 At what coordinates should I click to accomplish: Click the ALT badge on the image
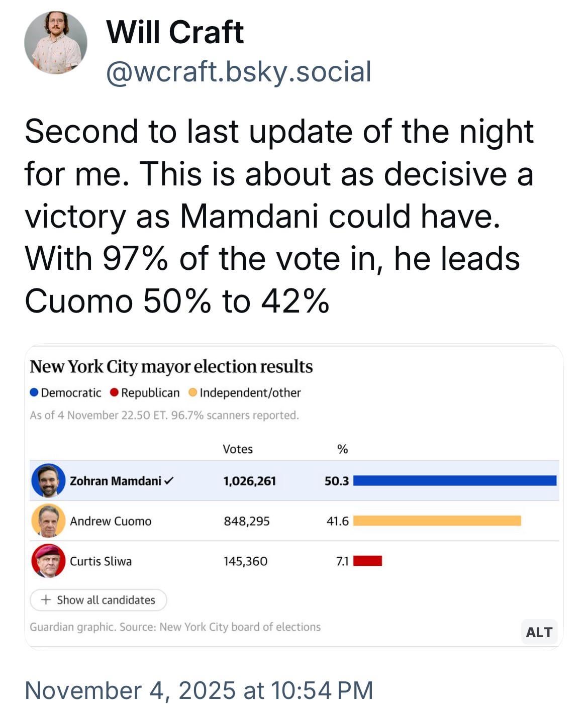coord(539,632)
